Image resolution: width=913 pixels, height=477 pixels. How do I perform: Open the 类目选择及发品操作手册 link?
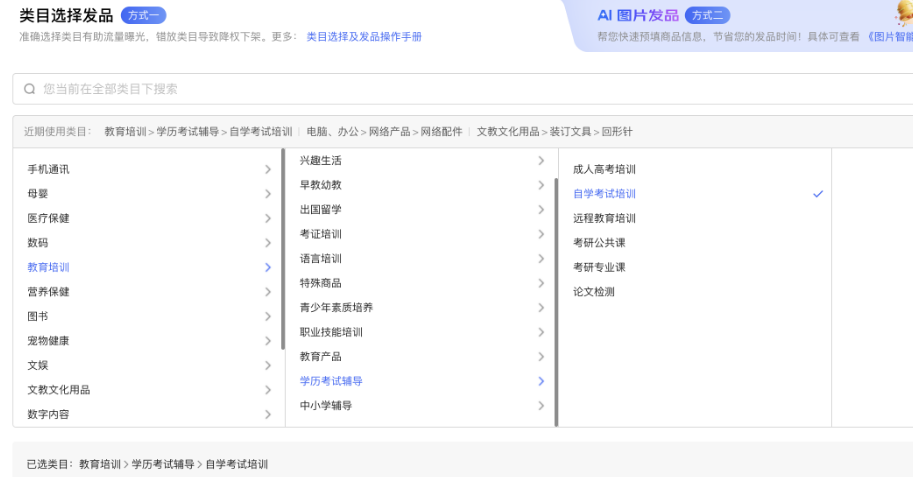(364, 36)
